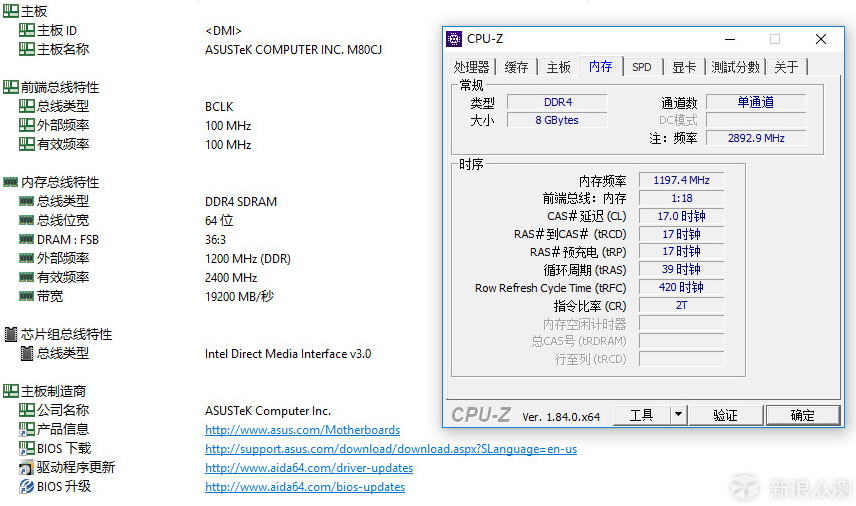Screen dimensions: 856x506
Task: Click the CPU-Z app icon in title bar
Action: coord(454,39)
